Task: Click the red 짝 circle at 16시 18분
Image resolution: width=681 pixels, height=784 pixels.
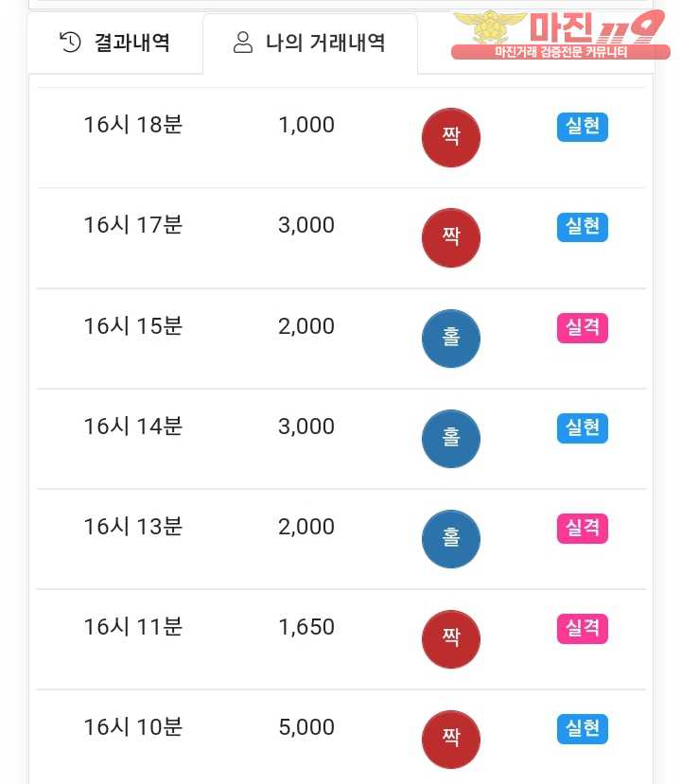Action: (x=451, y=137)
